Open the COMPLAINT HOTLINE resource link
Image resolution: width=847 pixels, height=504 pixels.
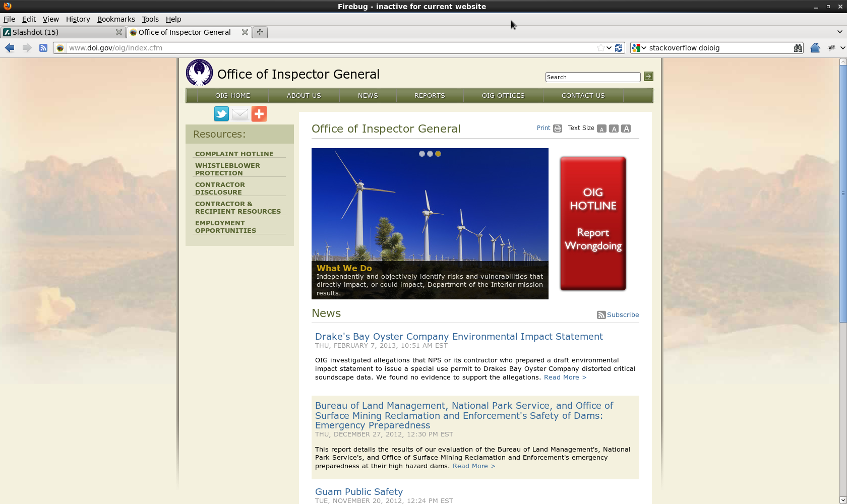pos(234,154)
